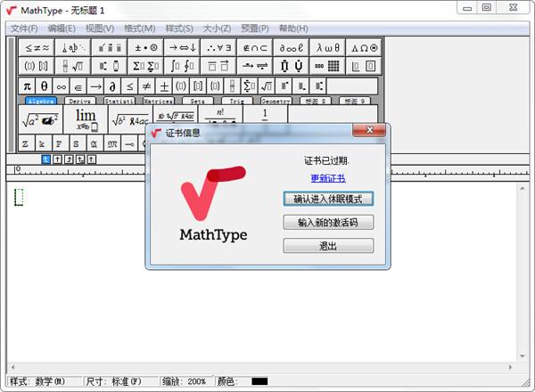This screenshot has width=535, height=392.
Task: Open products and set theory templates palette
Action: pos(291,66)
